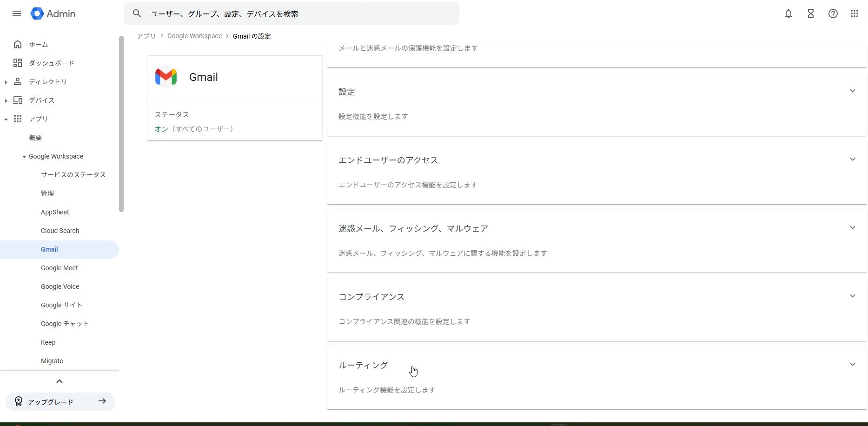The width and height of the screenshot is (868, 426).
Task: Open the navigation hamburger menu
Action: [x=16, y=13]
